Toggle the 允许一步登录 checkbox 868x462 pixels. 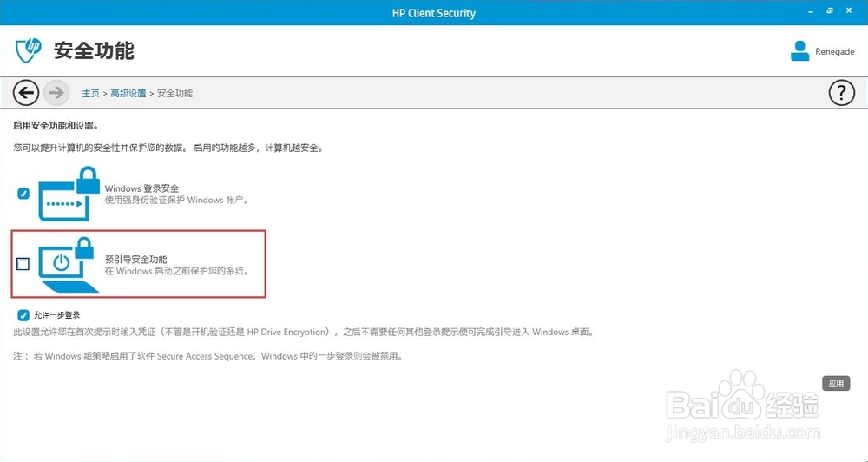23,315
